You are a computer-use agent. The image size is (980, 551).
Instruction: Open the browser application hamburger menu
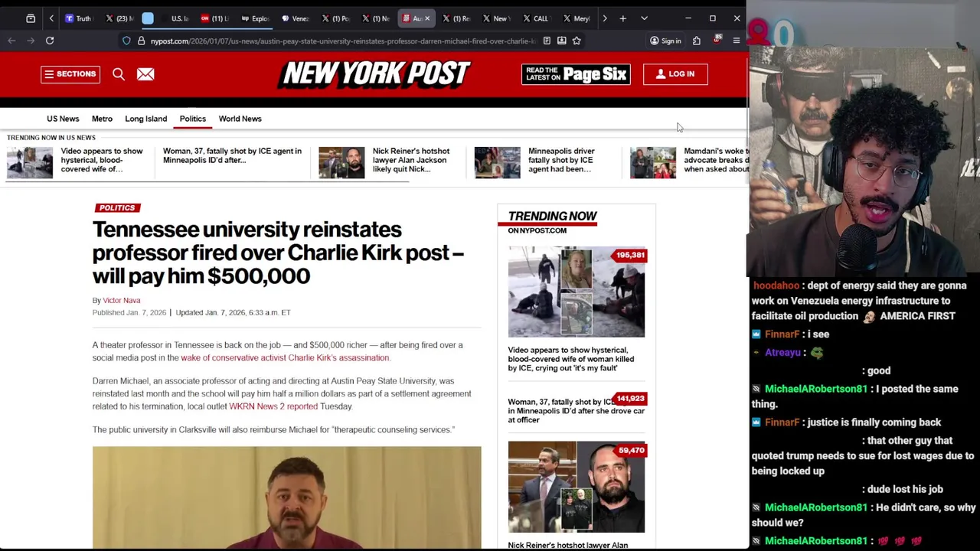(737, 41)
